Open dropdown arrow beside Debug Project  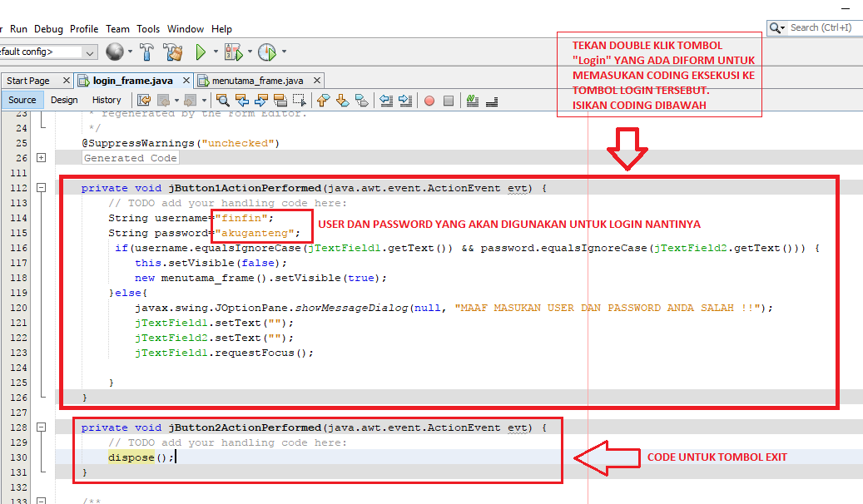pyautogui.click(x=250, y=52)
